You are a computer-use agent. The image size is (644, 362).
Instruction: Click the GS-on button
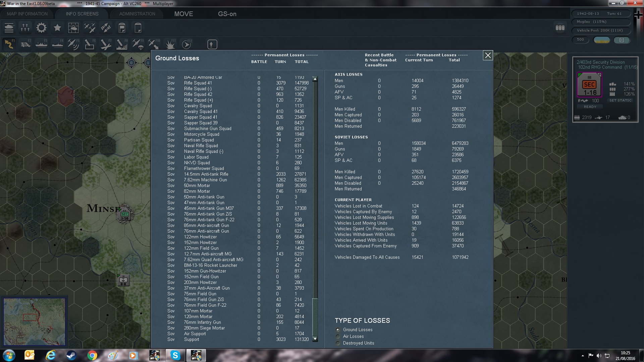coord(227,14)
